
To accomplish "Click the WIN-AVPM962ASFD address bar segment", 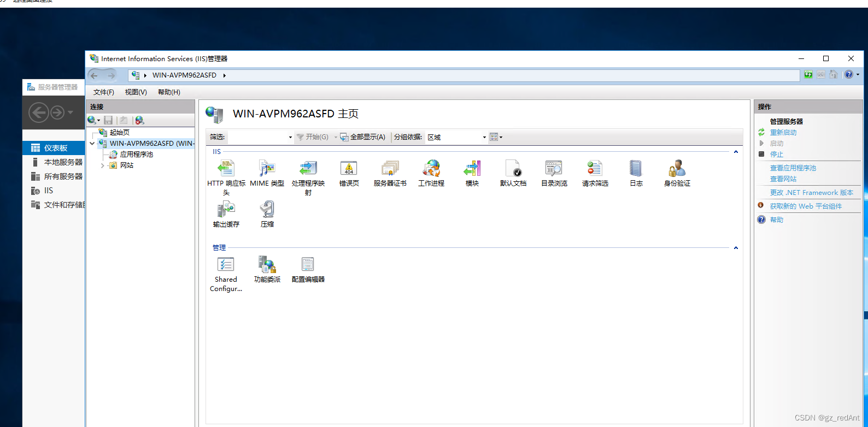I will click(x=184, y=75).
